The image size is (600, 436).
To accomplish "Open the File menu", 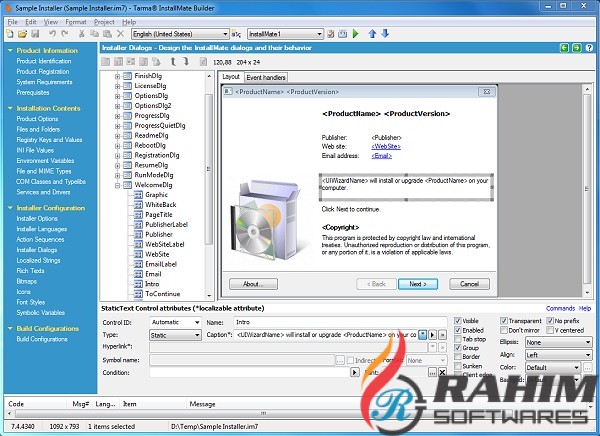I will (x=13, y=22).
